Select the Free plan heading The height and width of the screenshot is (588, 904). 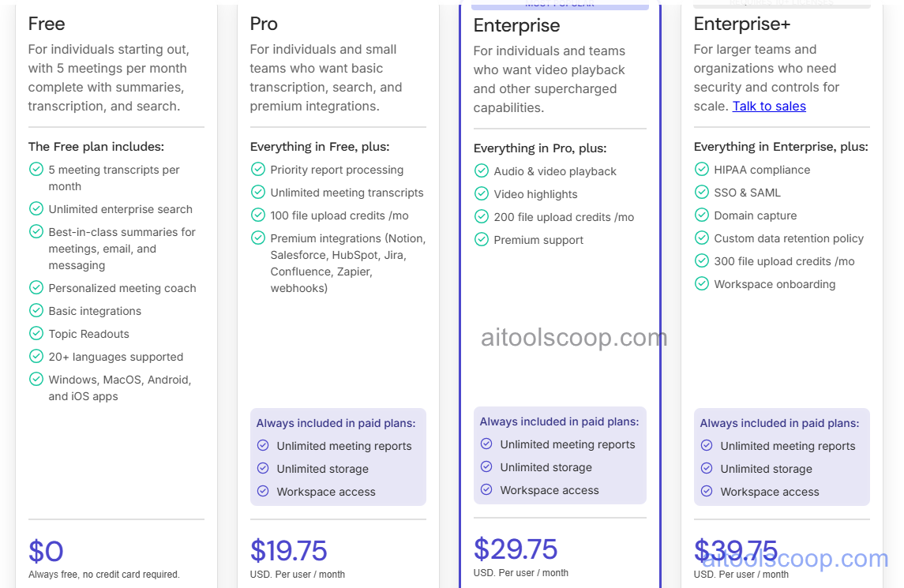46,24
